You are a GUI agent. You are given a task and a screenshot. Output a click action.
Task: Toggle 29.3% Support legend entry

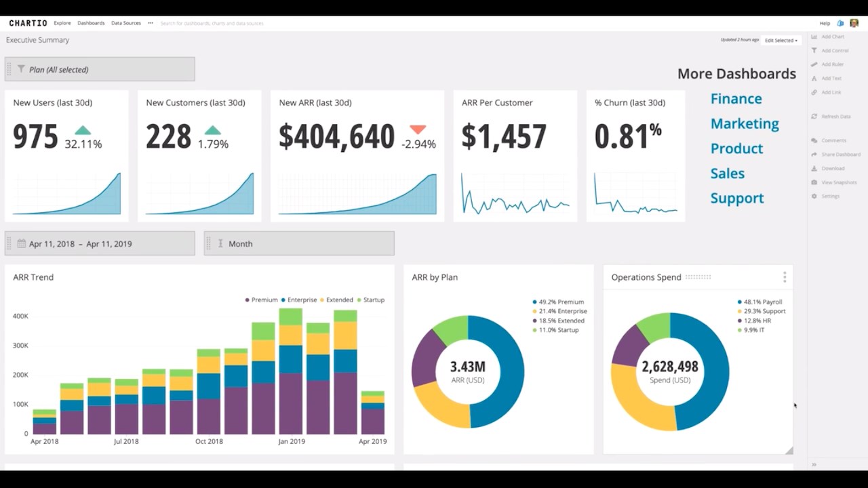coord(761,311)
